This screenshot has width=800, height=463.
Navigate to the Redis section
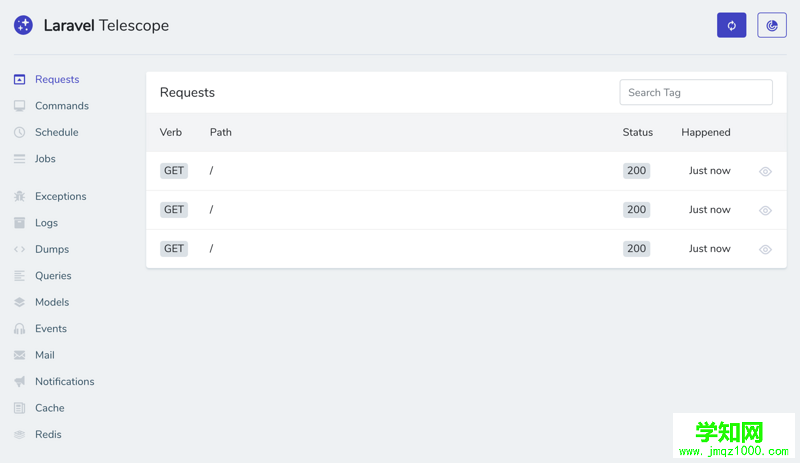[48, 434]
